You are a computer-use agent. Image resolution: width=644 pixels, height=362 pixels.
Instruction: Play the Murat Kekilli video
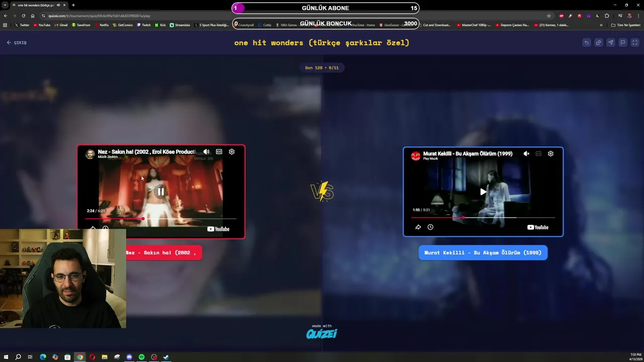pyautogui.click(x=483, y=192)
